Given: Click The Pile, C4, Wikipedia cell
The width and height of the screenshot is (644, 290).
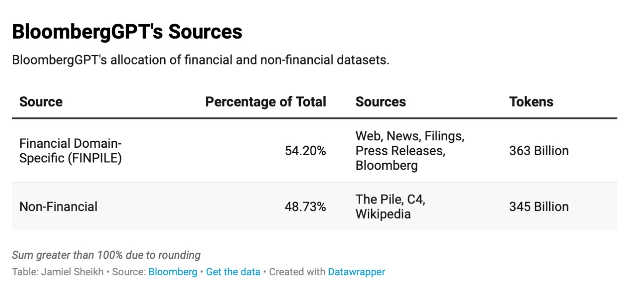Looking at the screenshot, I should [x=391, y=207].
